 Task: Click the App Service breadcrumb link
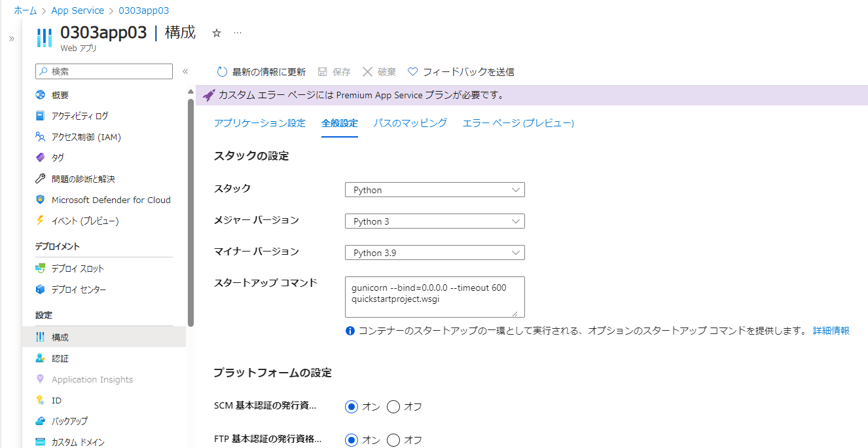(x=78, y=10)
